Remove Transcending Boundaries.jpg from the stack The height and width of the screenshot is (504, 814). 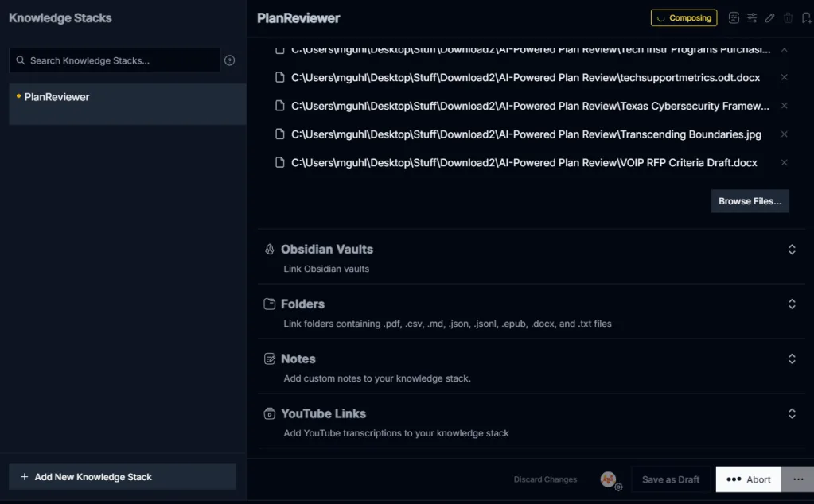click(x=785, y=134)
